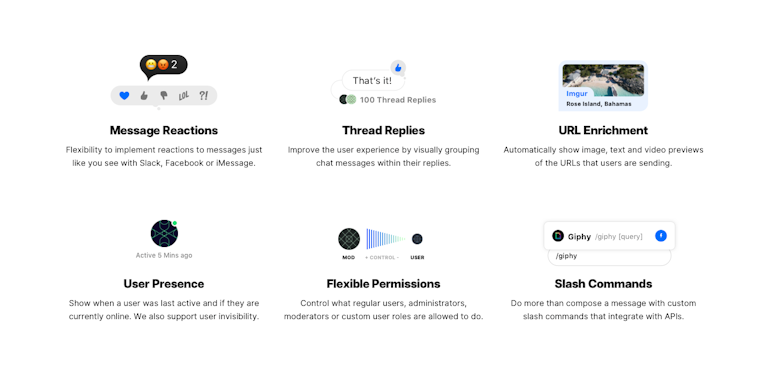Click the Imgur link label
The image size is (768, 383).
click(x=577, y=94)
